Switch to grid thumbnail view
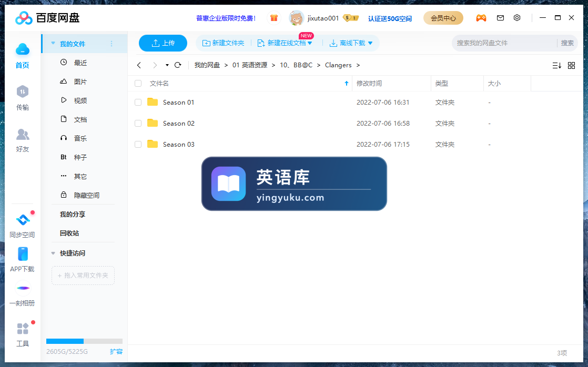The image size is (588, 367). tap(572, 66)
